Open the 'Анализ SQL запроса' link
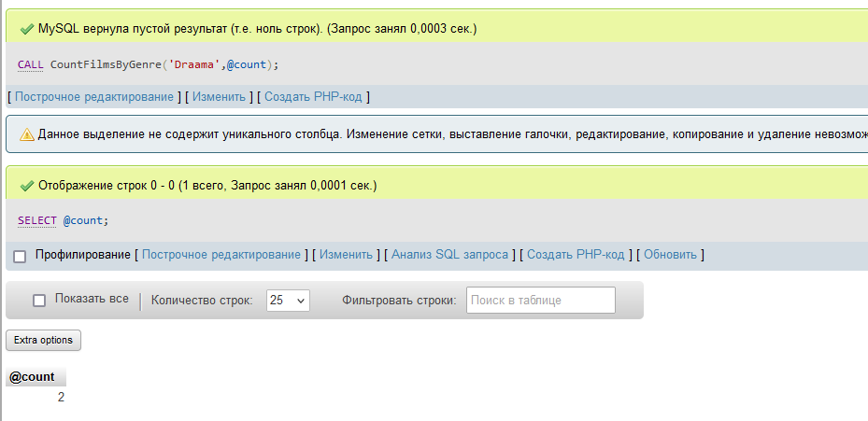 coord(449,255)
